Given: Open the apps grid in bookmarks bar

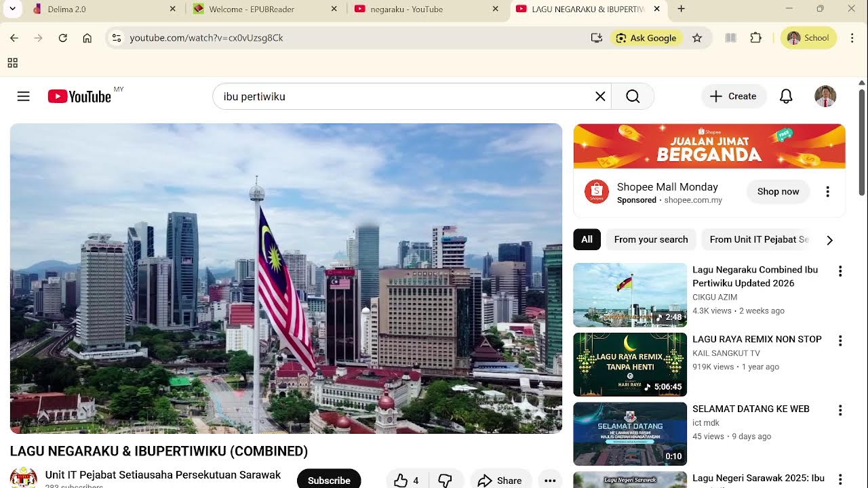Looking at the screenshot, I should (x=12, y=63).
